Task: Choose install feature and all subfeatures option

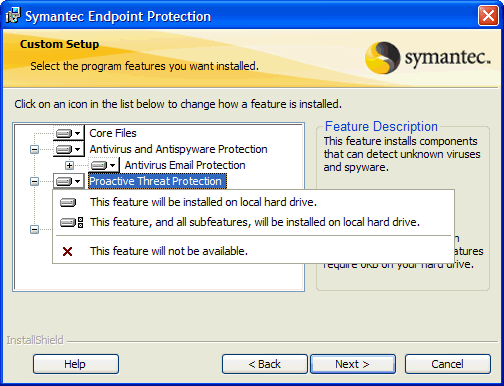Action: point(253,222)
